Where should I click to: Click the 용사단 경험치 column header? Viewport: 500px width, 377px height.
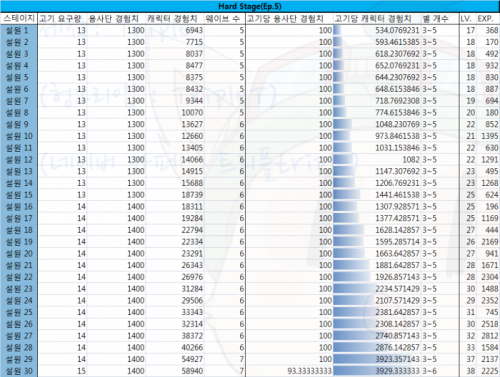click(x=116, y=18)
